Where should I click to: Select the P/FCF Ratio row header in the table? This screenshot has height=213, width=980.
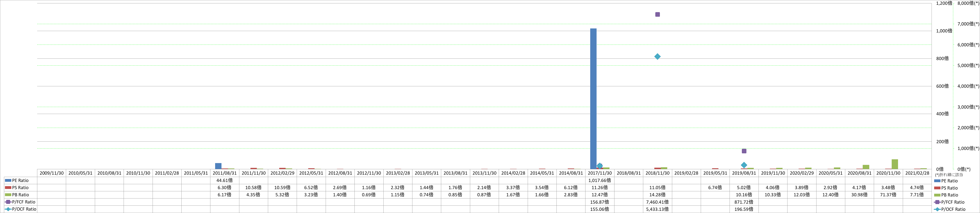pos(21,202)
